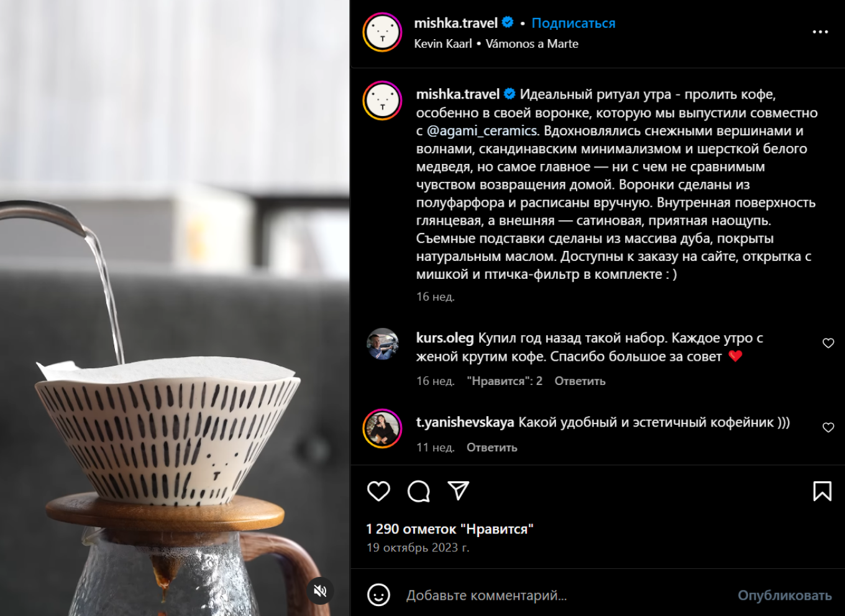
Task: Open kurs.oleg's profile avatar
Action: point(382,344)
